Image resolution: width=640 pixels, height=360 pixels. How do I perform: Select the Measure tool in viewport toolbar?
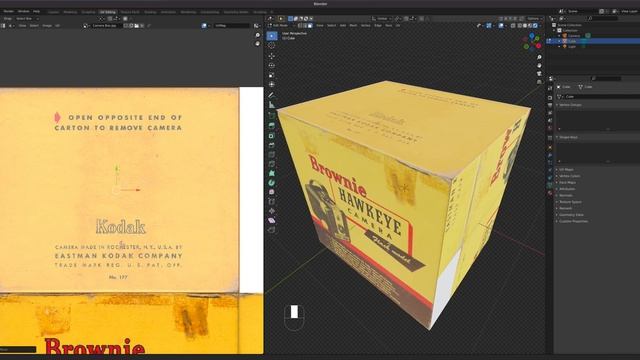click(272, 105)
